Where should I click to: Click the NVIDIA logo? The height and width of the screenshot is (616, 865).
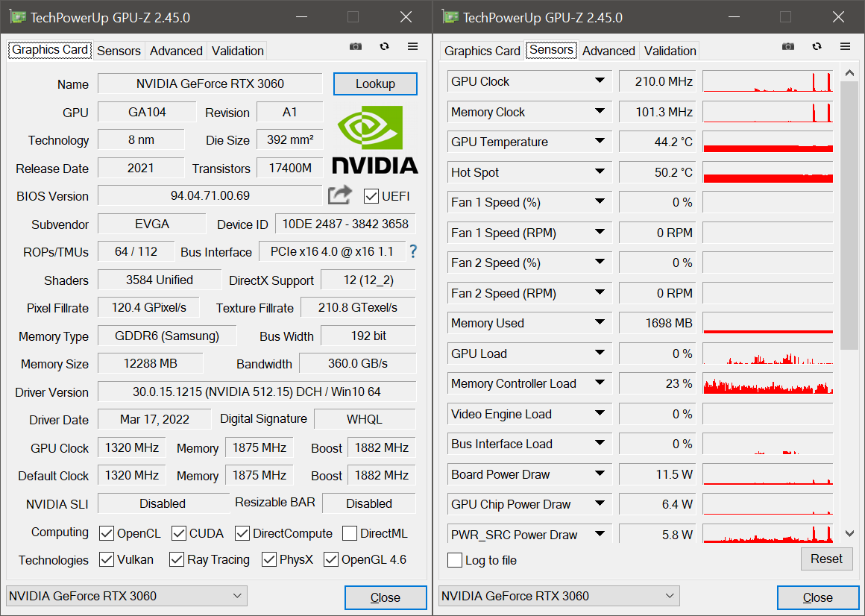coord(375,140)
